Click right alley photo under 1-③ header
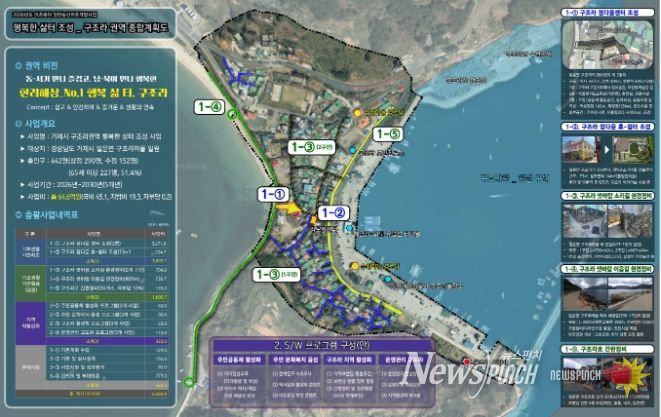 click(x=630, y=221)
